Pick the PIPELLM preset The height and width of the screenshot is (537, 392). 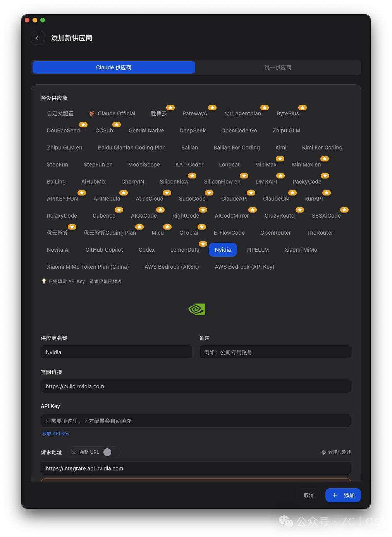click(258, 250)
